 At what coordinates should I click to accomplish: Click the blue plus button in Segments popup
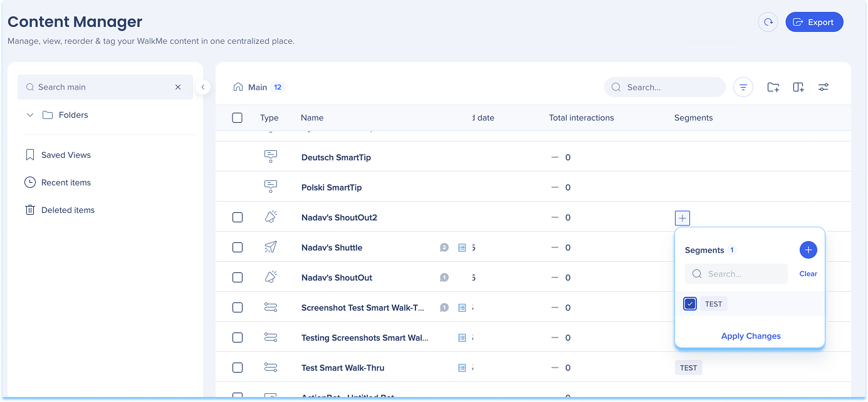(808, 250)
